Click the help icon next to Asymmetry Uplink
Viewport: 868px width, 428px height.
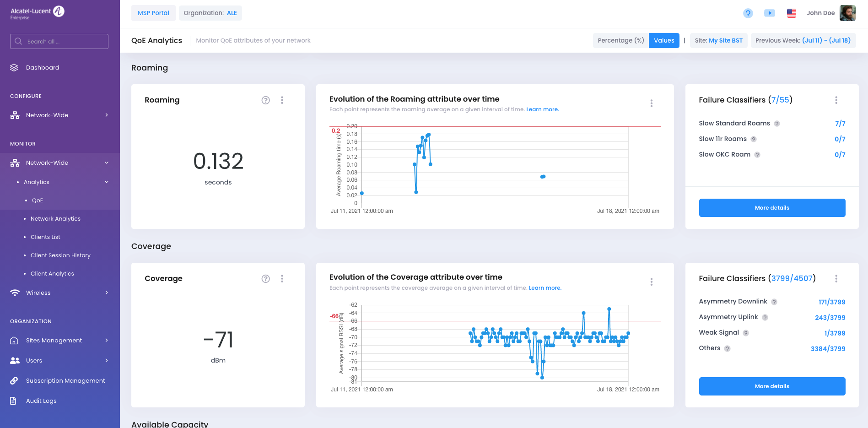click(765, 318)
